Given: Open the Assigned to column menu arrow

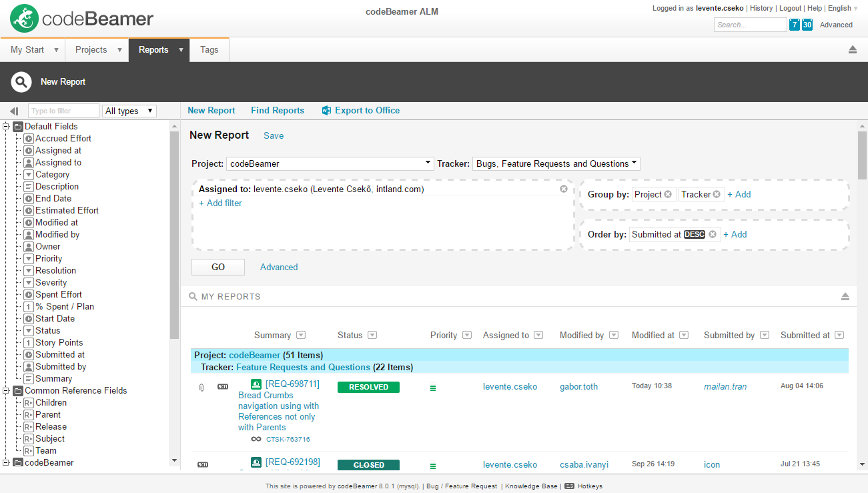Looking at the screenshot, I should click(x=538, y=336).
